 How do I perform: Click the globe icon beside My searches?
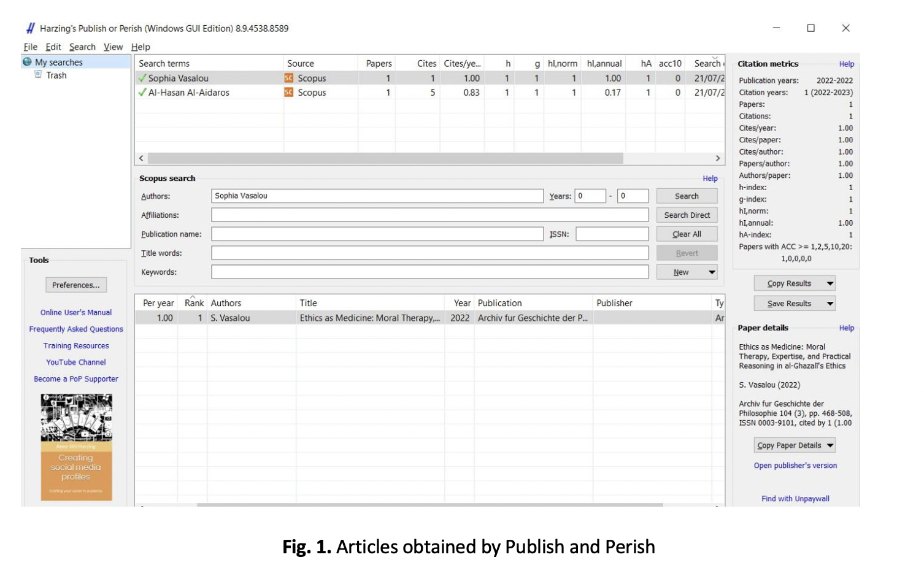pyautogui.click(x=27, y=62)
